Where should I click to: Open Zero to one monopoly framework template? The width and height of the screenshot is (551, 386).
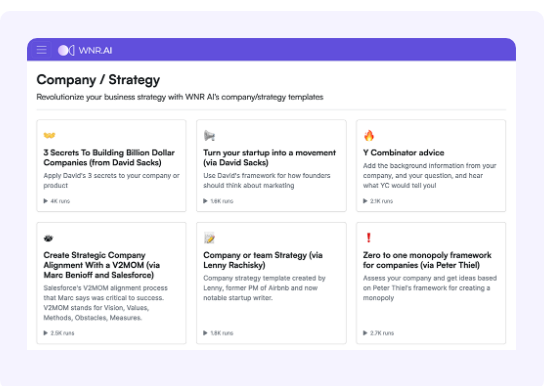[427, 260]
